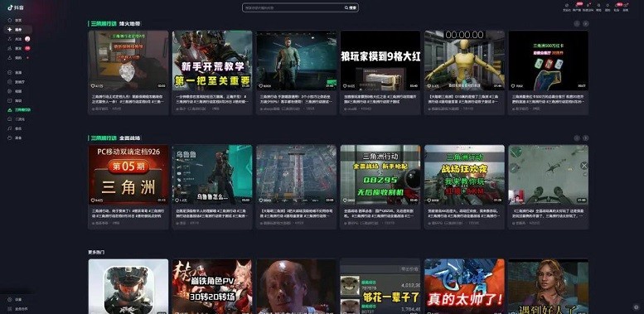The width and height of the screenshot is (644, 314).
Task: Open the 第05期 三角洲 video thumbnail
Action: point(128,175)
